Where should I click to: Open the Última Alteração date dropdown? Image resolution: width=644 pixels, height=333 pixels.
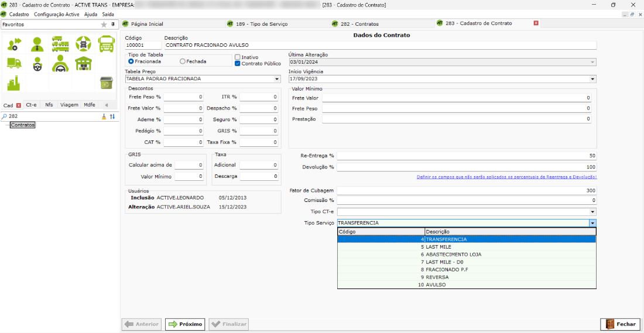(x=592, y=62)
